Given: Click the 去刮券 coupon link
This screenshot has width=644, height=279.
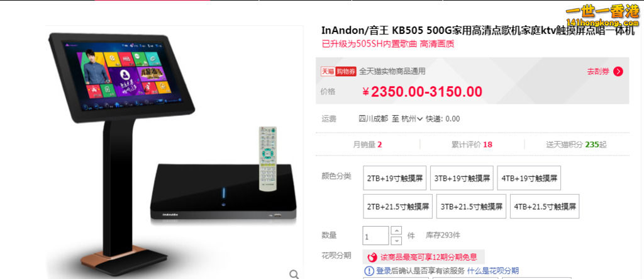Looking at the screenshot, I should [598, 72].
